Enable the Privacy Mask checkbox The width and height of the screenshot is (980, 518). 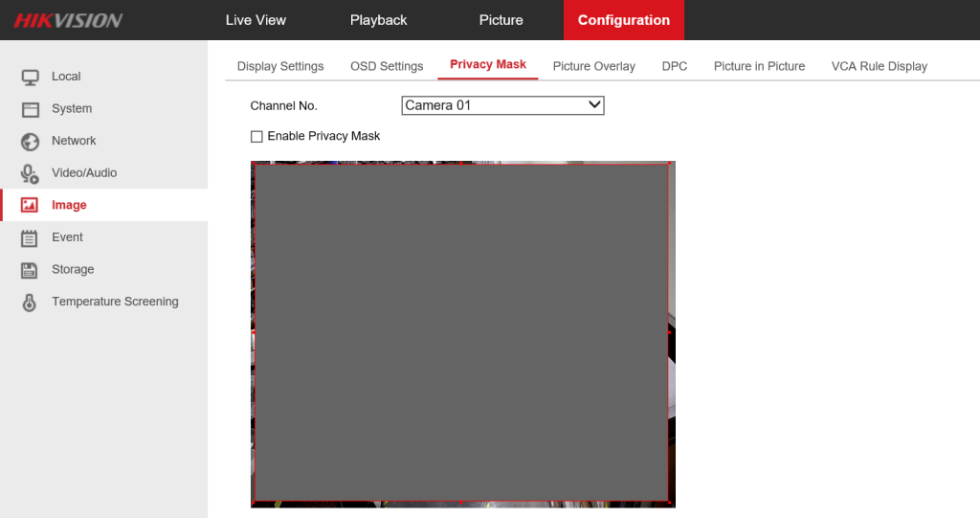click(256, 137)
